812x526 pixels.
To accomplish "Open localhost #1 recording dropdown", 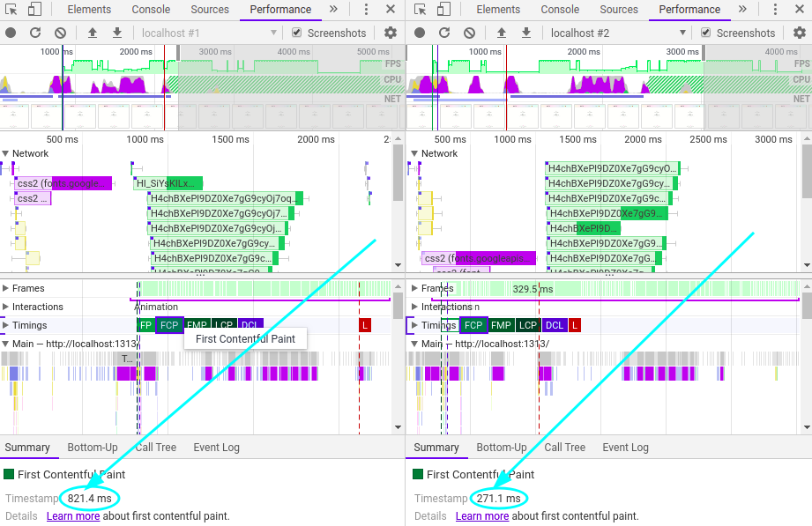I will point(209,33).
